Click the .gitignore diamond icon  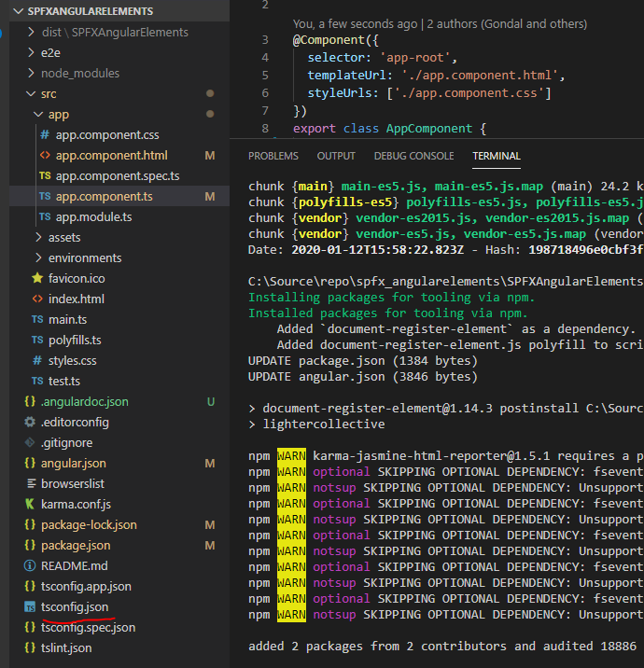tap(30, 442)
